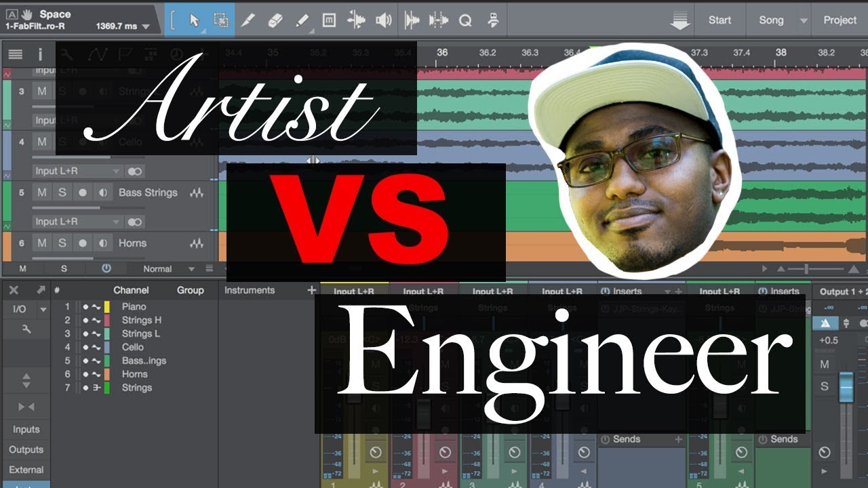Select the Mute tool with M box
The height and width of the screenshot is (488, 868).
329,20
